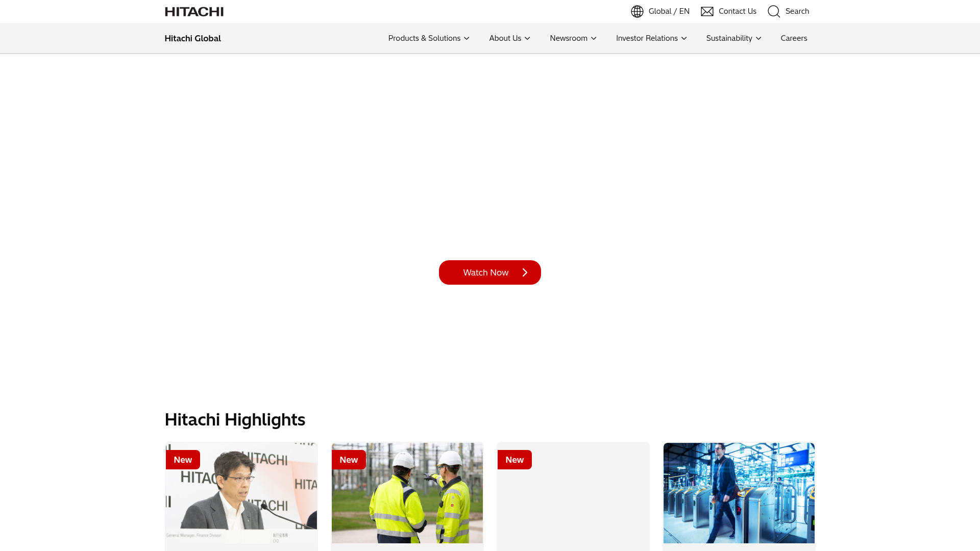Expand the Sustainability dropdown
This screenshot has width=980, height=551.
coord(733,38)
